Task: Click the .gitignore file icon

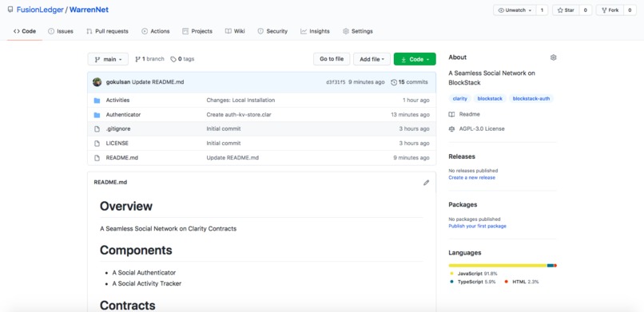Action: coord(97,129)
